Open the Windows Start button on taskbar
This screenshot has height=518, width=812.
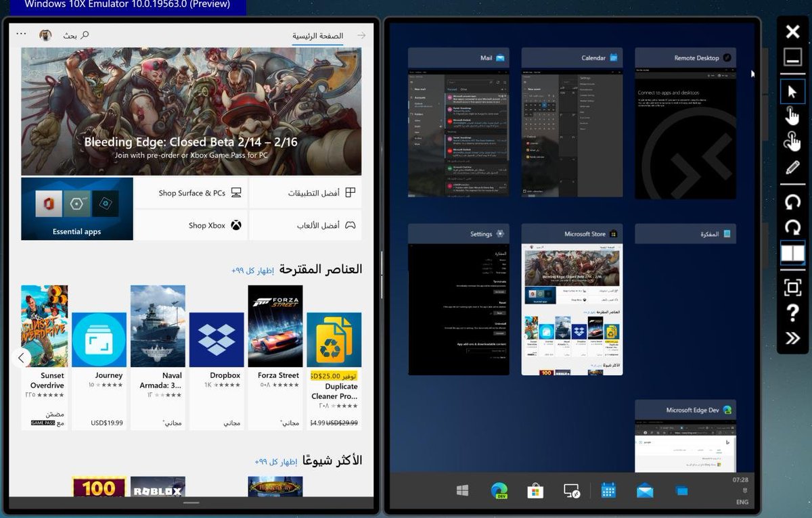(464, 491)
